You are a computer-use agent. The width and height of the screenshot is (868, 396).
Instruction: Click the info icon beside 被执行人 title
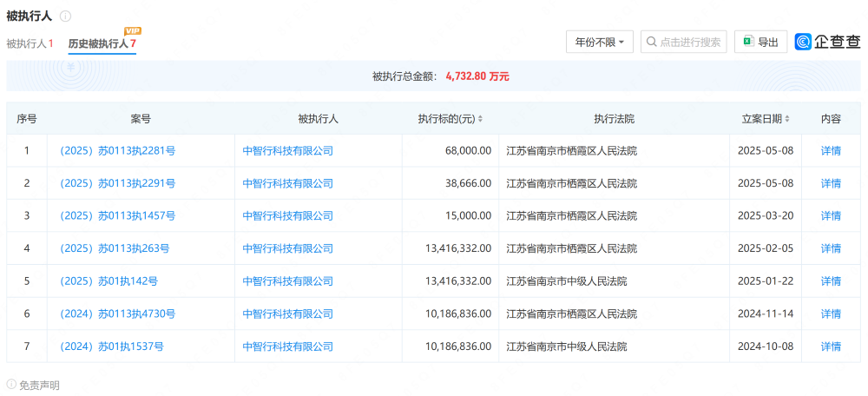point(66,16)
